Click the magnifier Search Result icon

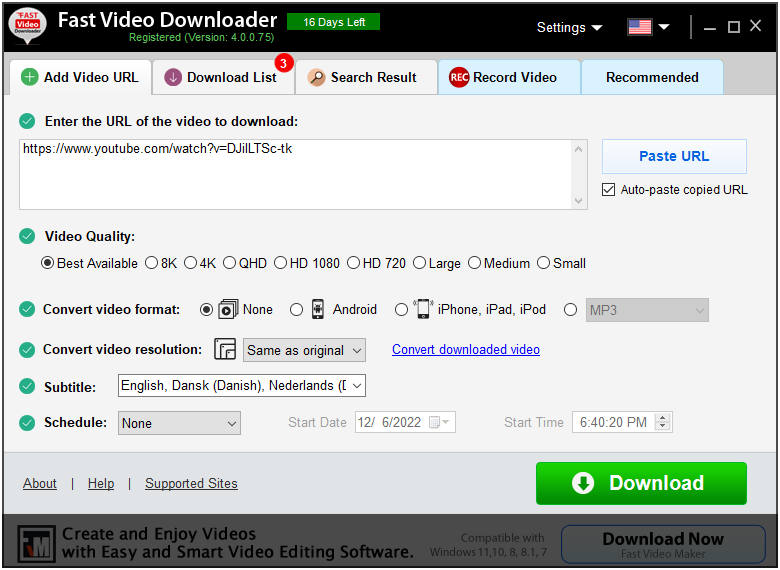tap(316, 77)
